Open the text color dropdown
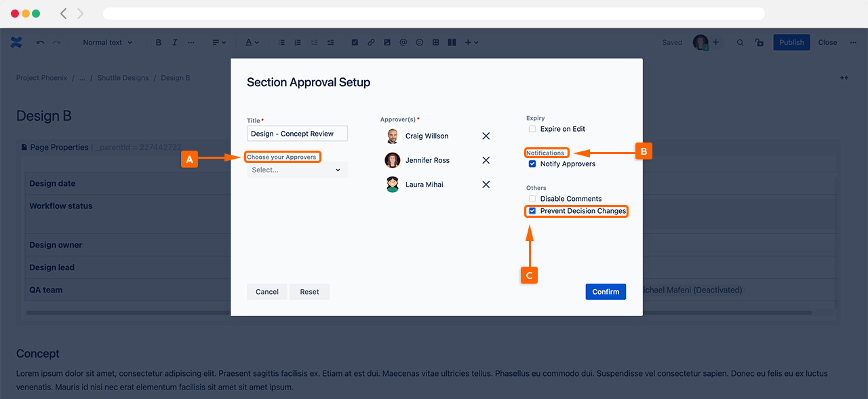 (252, 42)
